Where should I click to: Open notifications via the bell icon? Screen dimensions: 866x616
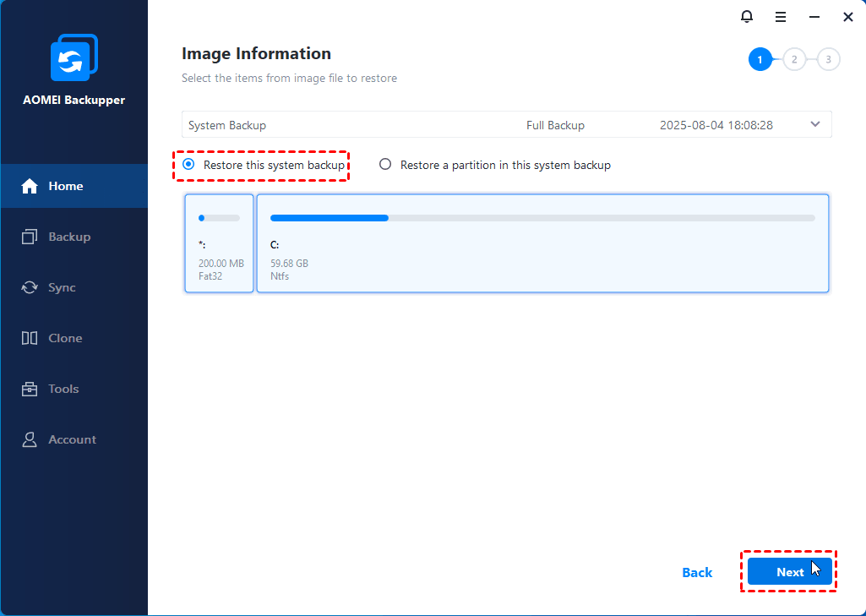click(747, 17)
